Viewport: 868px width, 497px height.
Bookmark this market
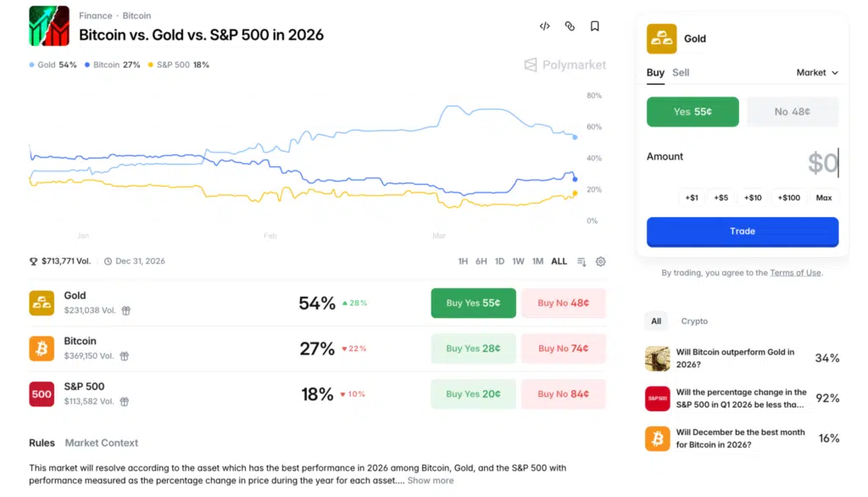595,26
